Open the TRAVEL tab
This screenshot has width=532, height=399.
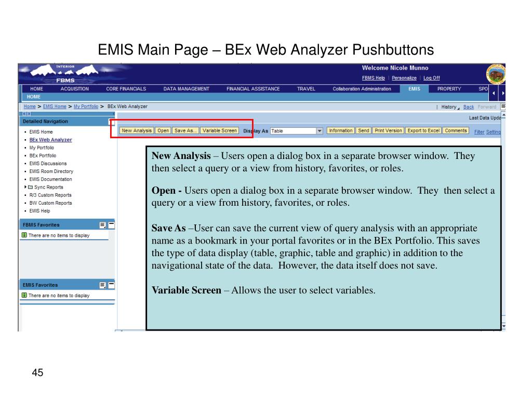coord(306,89)
